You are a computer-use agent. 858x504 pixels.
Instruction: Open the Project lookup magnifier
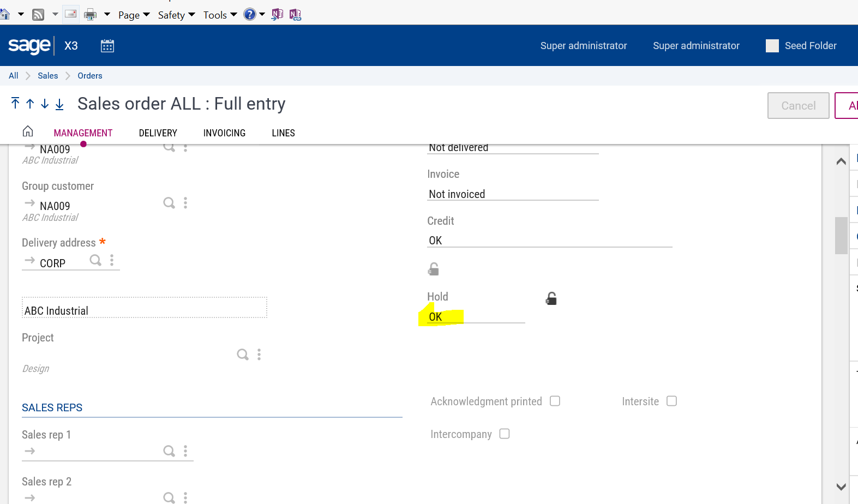coord(243,355)
